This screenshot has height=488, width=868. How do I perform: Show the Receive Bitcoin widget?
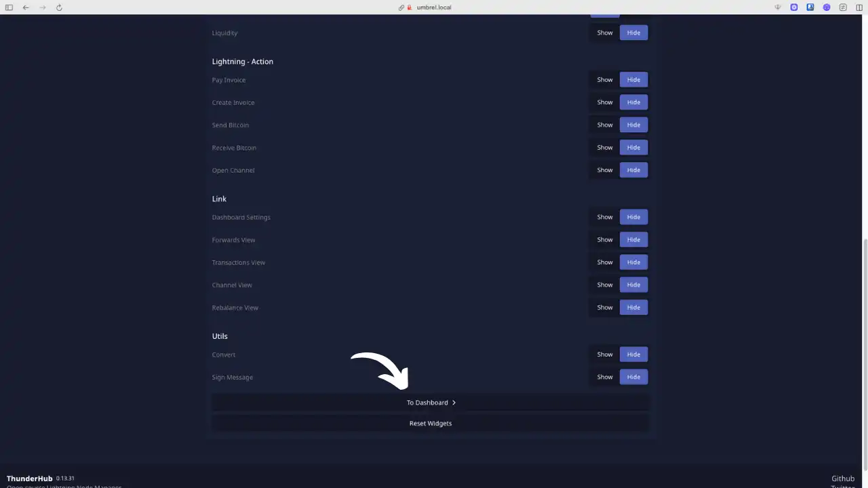605,148
